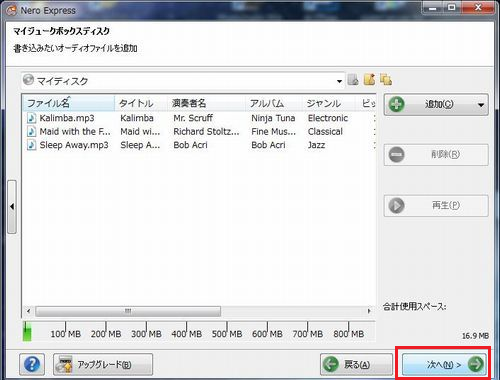Select the Maid with the F... file row
Screen dimensions: 500x380
tap(199, 132)
